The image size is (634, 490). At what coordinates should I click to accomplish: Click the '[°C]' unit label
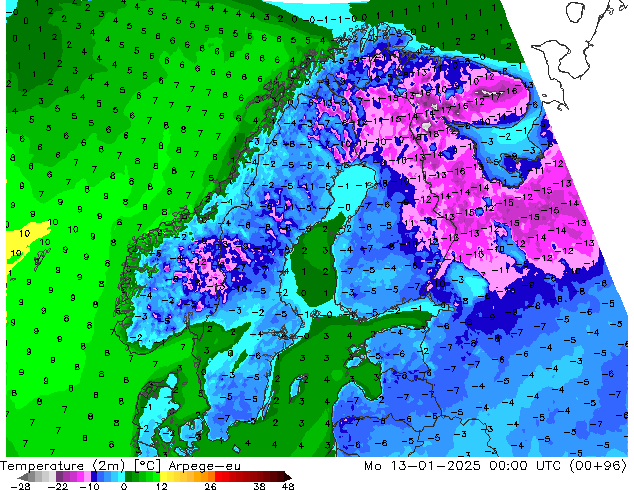coord(147,466)
